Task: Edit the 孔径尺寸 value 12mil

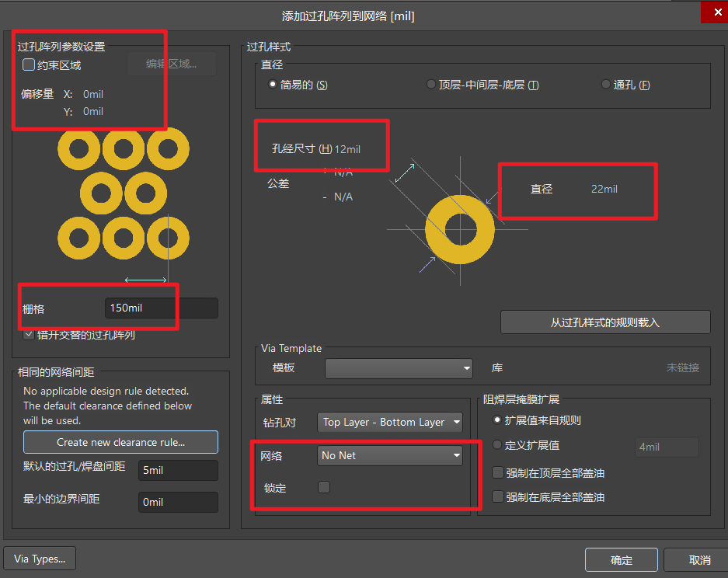Action: pos(347,149)
